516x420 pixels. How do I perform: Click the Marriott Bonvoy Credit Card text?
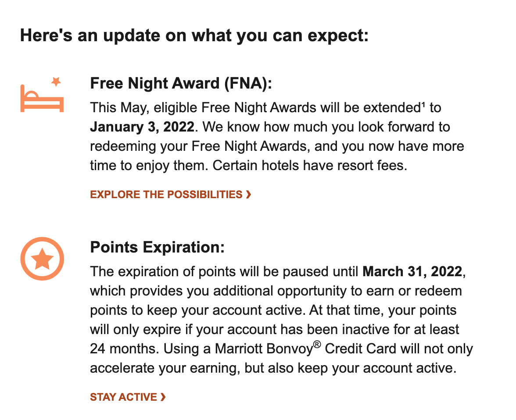pyautogui.click(x=305, y=349)
